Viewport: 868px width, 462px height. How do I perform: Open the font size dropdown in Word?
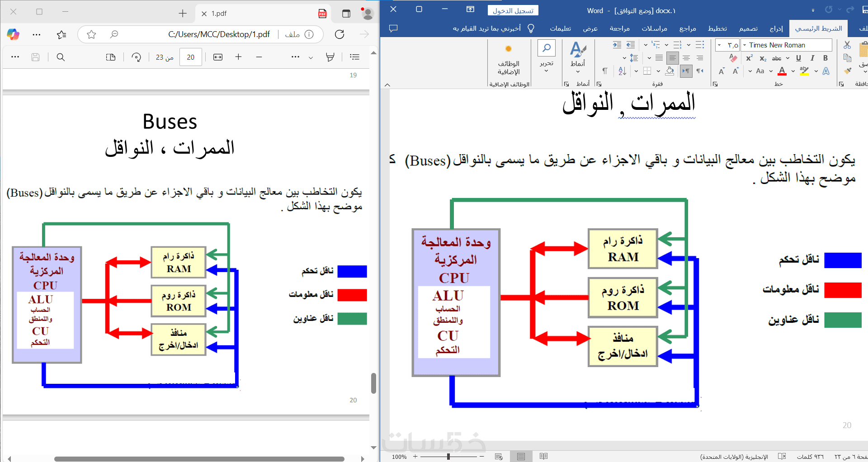coord(719,45)
